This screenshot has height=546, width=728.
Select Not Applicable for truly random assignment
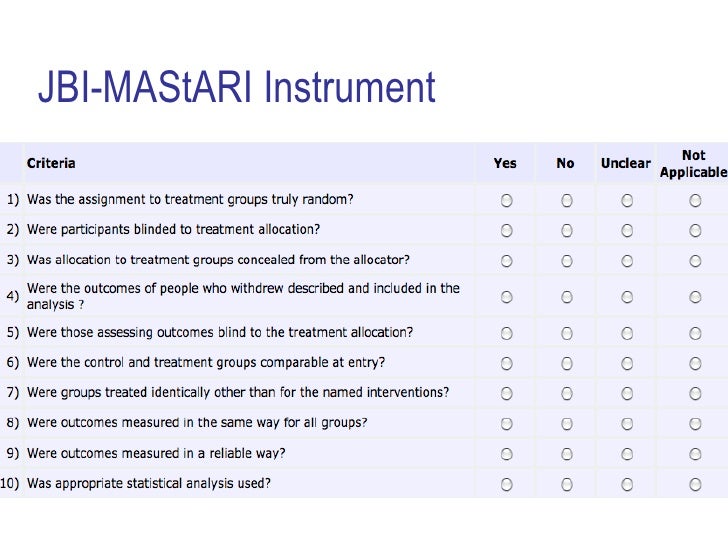click(x=694, y=200)
